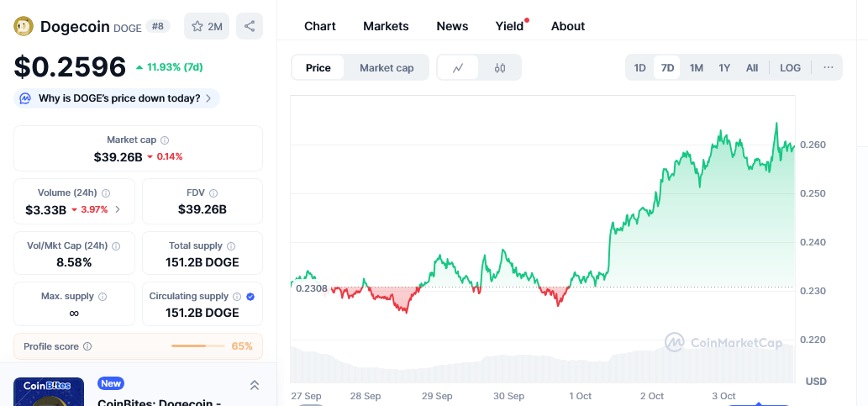The image size is (868, 406).
Task: Open 'Why is DOGE's price down today?'
Action: click(x=118, y=98)
